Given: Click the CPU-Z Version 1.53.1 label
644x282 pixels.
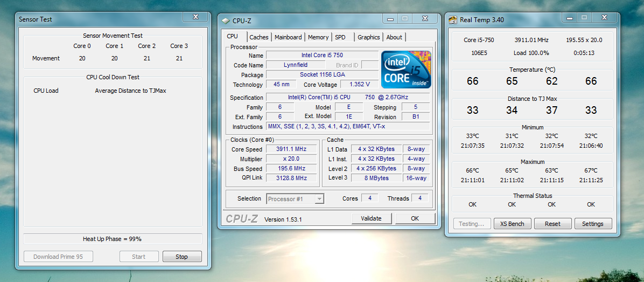Looking at the screenshot, I should 283,219.
